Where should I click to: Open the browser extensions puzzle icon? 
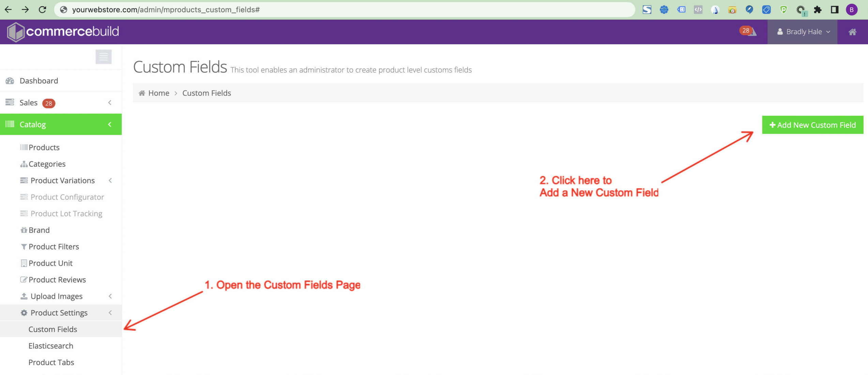click(x=818, y=10)
